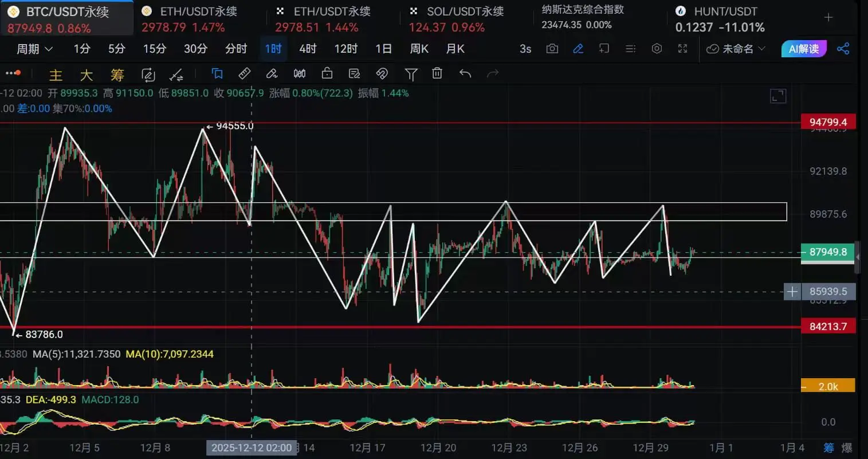Click the crosshair plus price marker
Screen dimensions: 868x459
(792, 292)
